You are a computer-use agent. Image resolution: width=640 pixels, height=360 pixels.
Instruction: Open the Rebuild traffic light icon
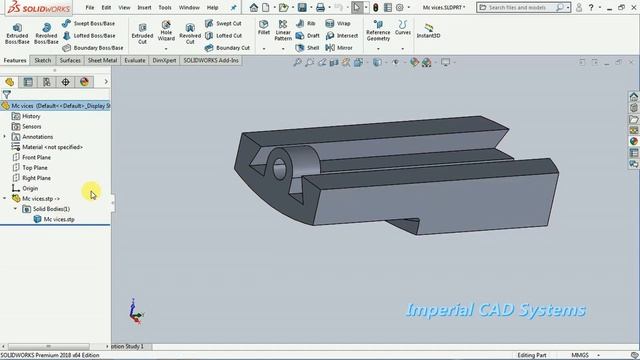point(376,7)
